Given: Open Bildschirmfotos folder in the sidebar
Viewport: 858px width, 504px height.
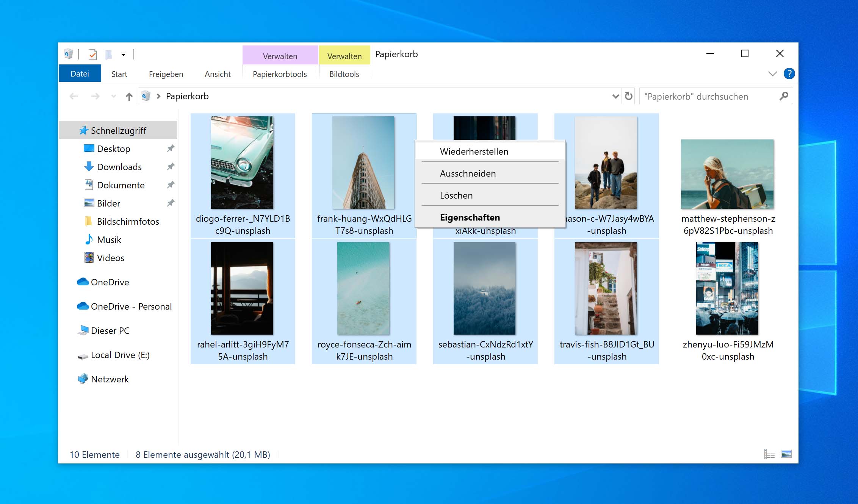Looking at the screenshot, I should pyautogui.click(x=128, y=221).
